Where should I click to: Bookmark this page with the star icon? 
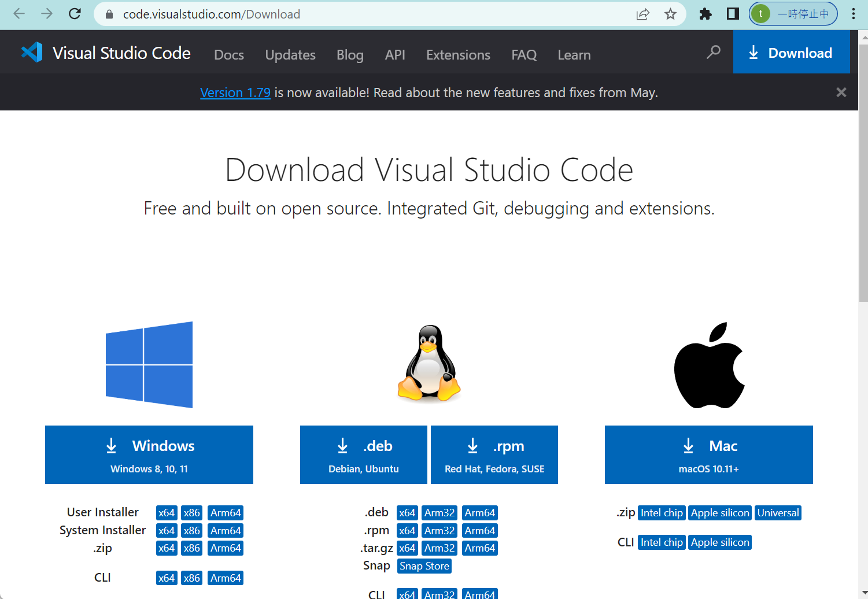(x=671, y=14)
